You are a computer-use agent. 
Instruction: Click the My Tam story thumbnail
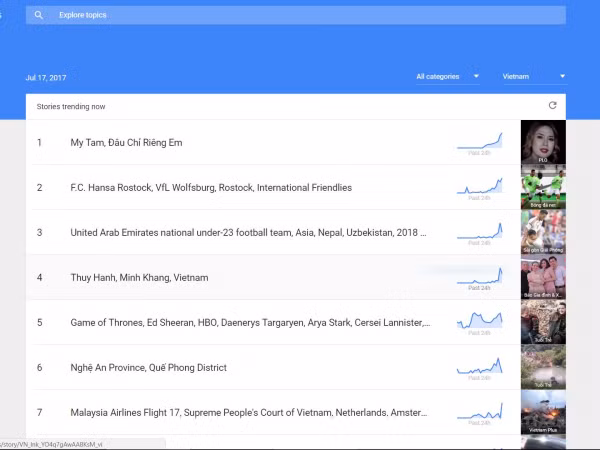543,142
